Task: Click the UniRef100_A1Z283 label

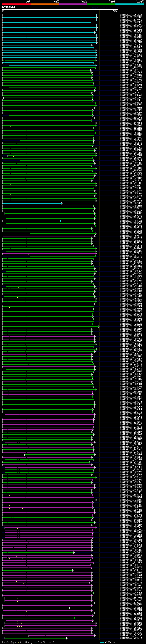Action: pyautogui.click(x=131, y=65)
